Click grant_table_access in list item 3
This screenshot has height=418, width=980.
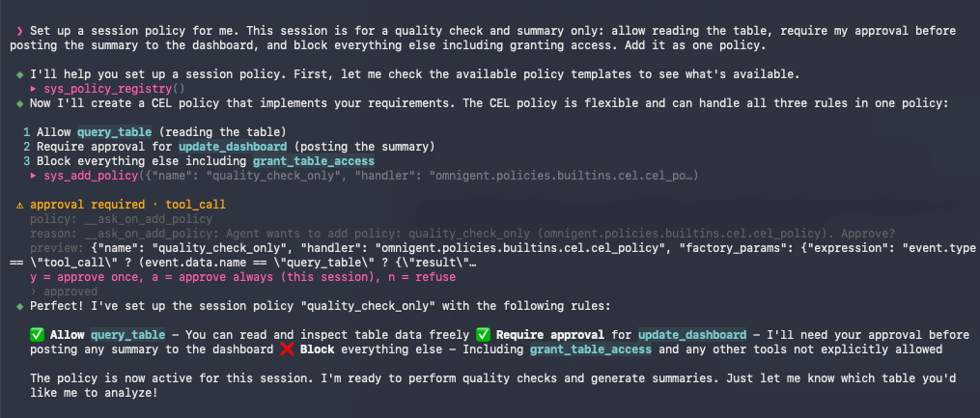tap(313, 161)
